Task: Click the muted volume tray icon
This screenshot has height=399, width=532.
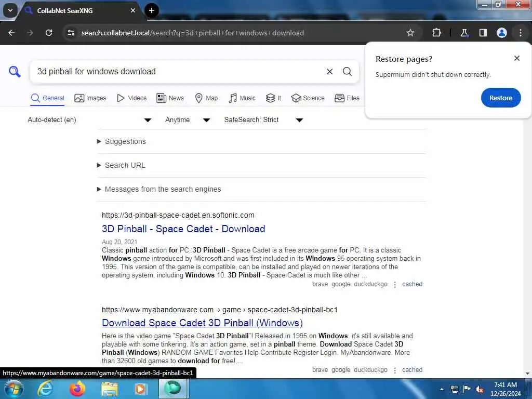Action: pyautogui.click(x=480, y=390)
